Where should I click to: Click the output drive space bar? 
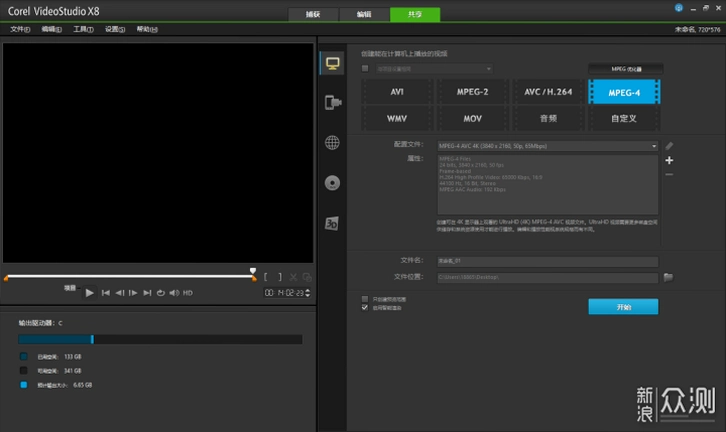pos(160,339)
